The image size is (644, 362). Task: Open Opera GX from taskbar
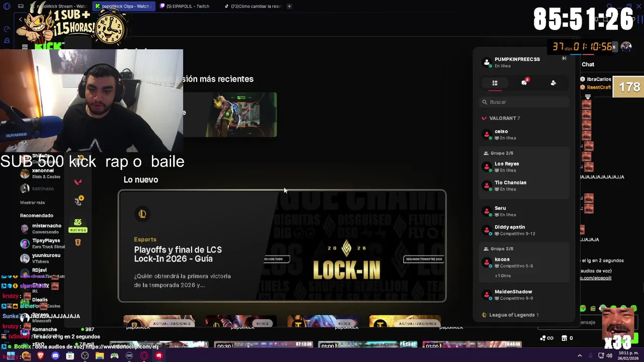point(144,356)
